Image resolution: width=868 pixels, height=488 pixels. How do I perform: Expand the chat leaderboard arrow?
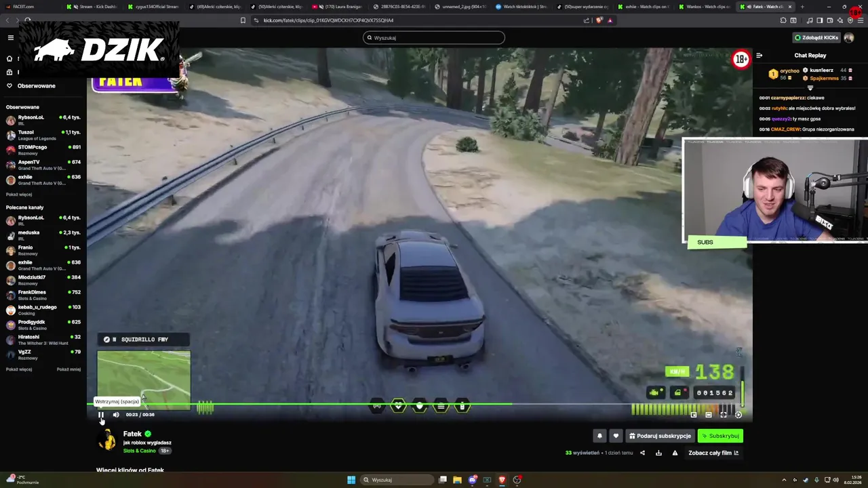(x=810, y=87)
